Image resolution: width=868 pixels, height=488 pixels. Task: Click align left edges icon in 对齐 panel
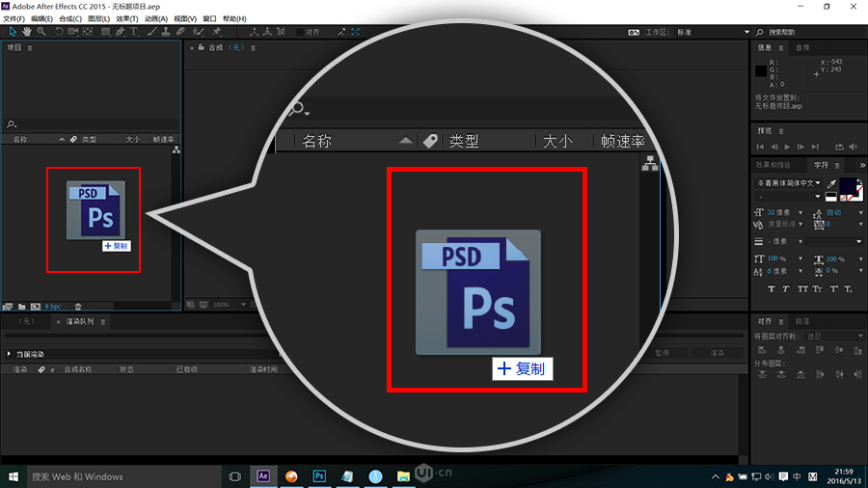[x=762, y=350]
